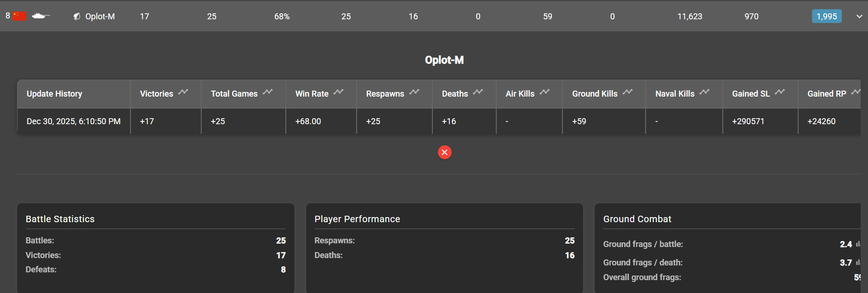Select the Dec 30, 2025 update history entry
This screenshot has width=868, height=293.
(x=74, y=121)
